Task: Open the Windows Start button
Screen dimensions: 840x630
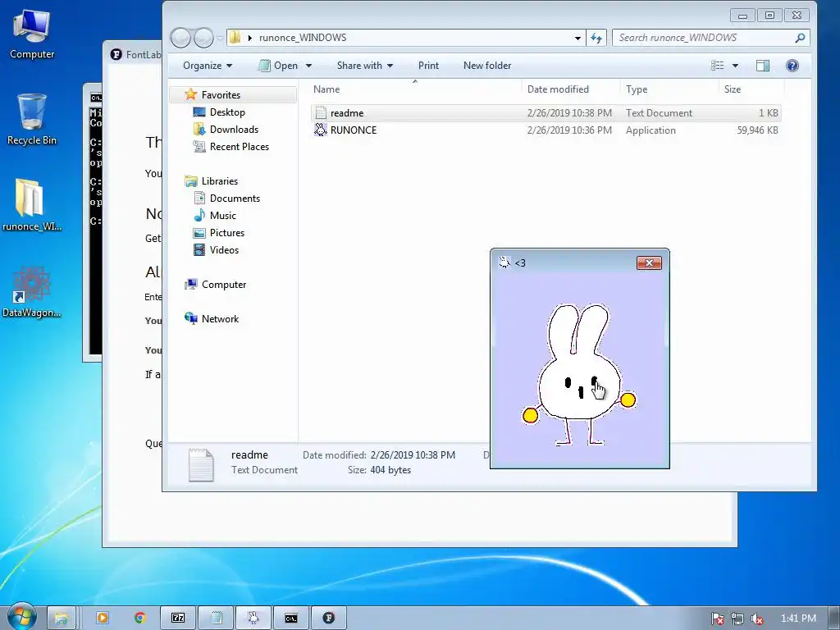Action: click(x=21, y=618)
